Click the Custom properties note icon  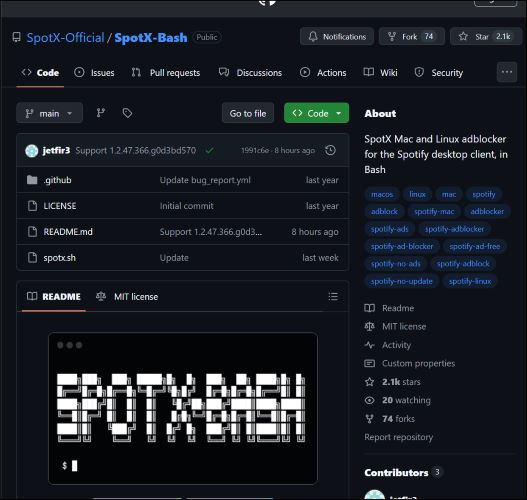(369, 363)
